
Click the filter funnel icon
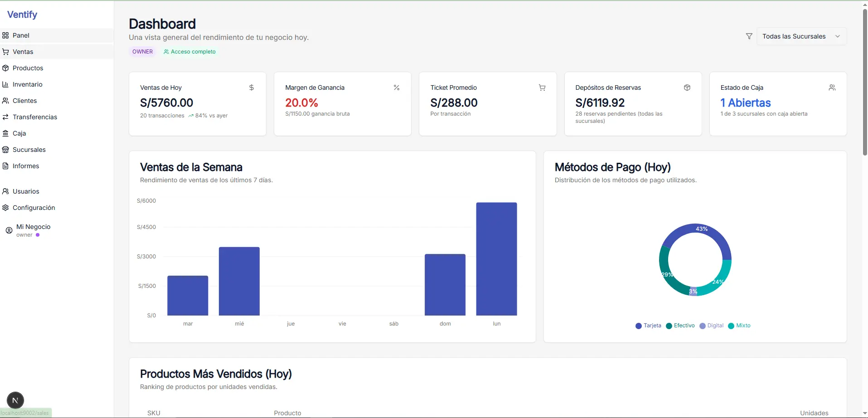click(749, 36)
